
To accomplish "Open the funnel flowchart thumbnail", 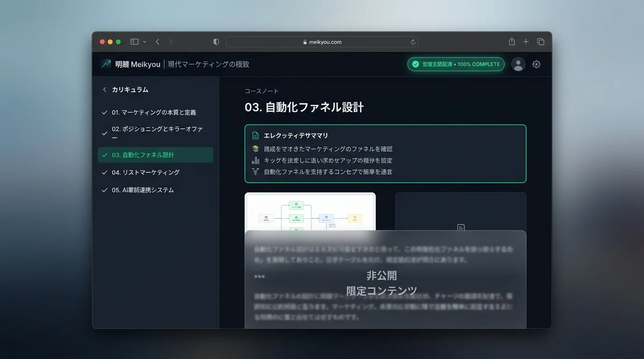I will pos(310,212).
